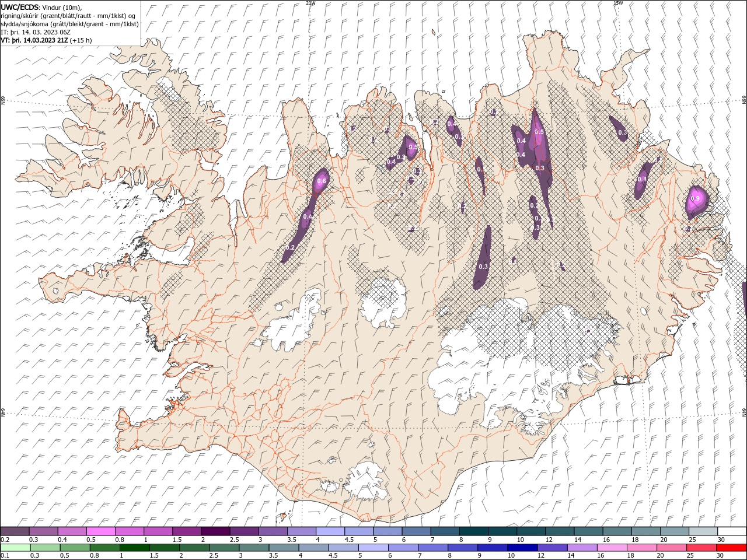
Task: Click the '0.9' snowfall value on the map
Action: (695, 199)
